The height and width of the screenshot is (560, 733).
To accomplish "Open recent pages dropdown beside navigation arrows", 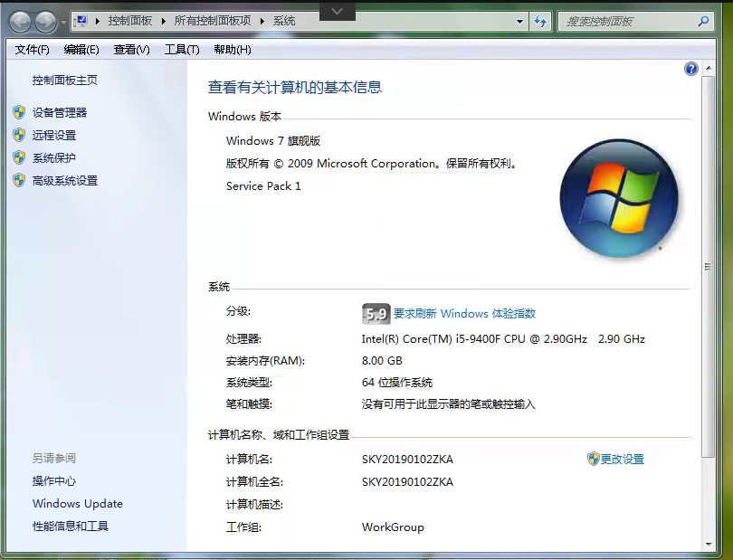I will [63, 22].
